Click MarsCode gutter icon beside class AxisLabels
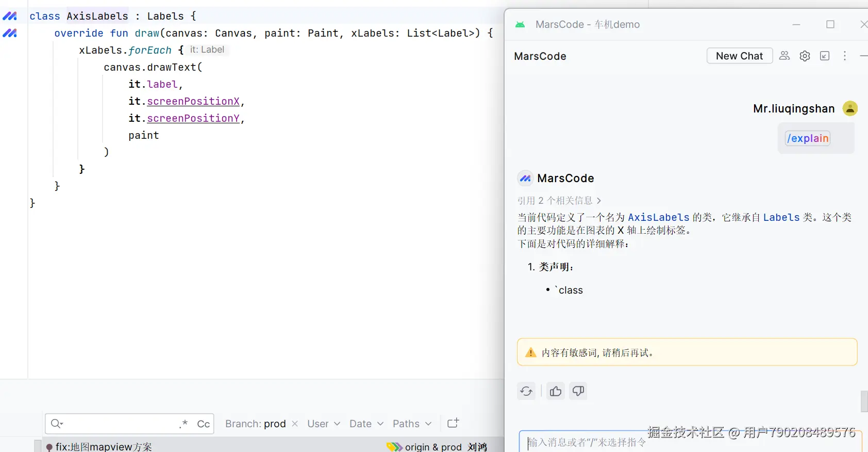 pos(10,16)
